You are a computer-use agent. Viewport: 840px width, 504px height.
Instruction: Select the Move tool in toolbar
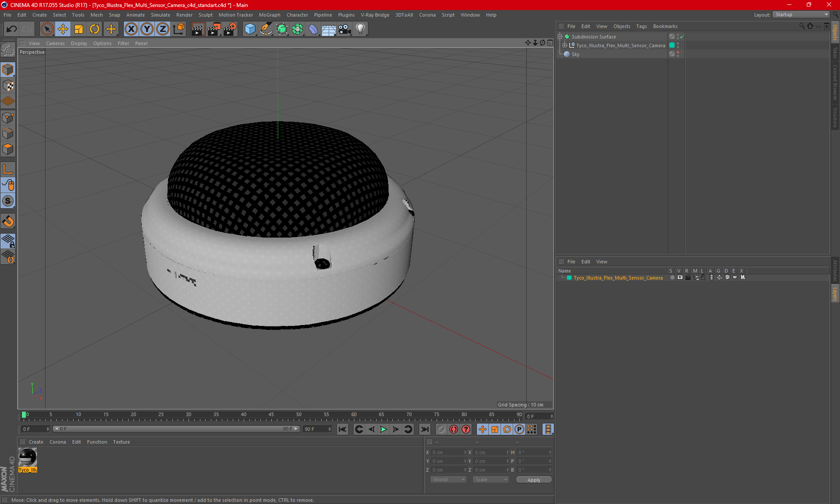click(63, 29)
